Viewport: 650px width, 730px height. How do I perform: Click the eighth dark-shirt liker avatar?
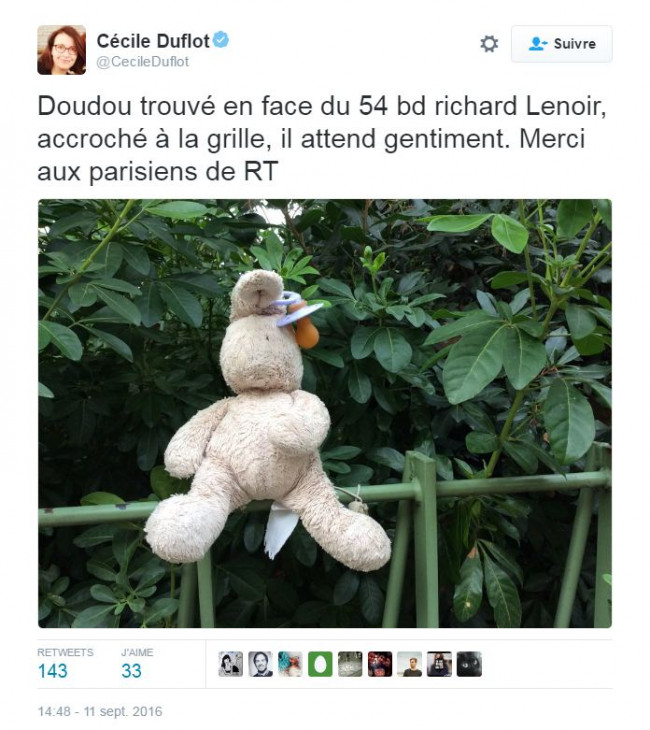[440, 664]
